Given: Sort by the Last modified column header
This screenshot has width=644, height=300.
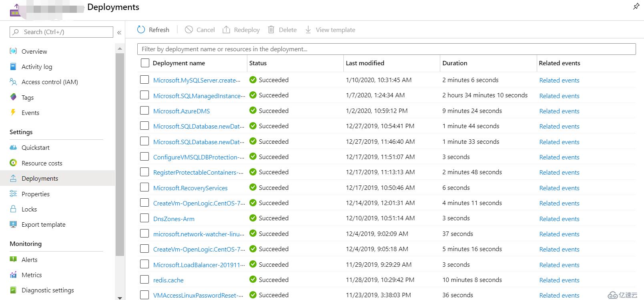Looking at the screenshot, I should click(x=365, y=63).
